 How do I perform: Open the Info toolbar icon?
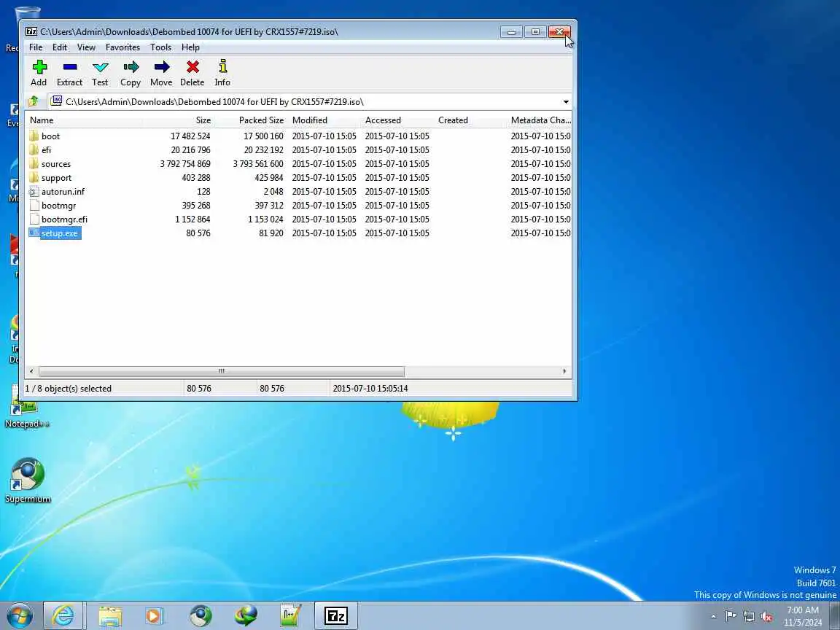coord(223,66)
